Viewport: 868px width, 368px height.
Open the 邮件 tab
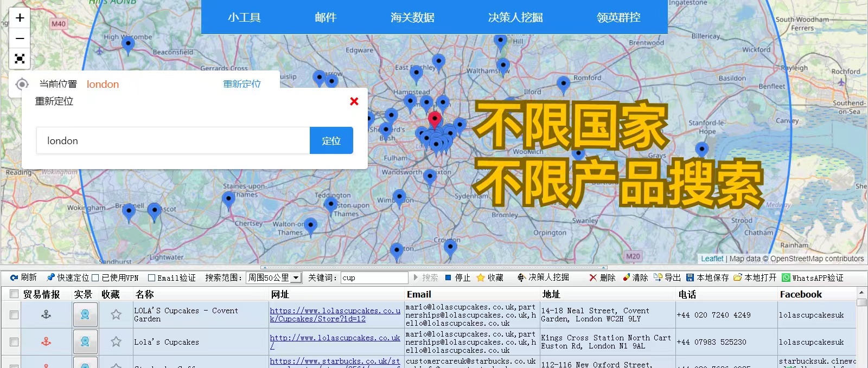[x=325, y=17]
